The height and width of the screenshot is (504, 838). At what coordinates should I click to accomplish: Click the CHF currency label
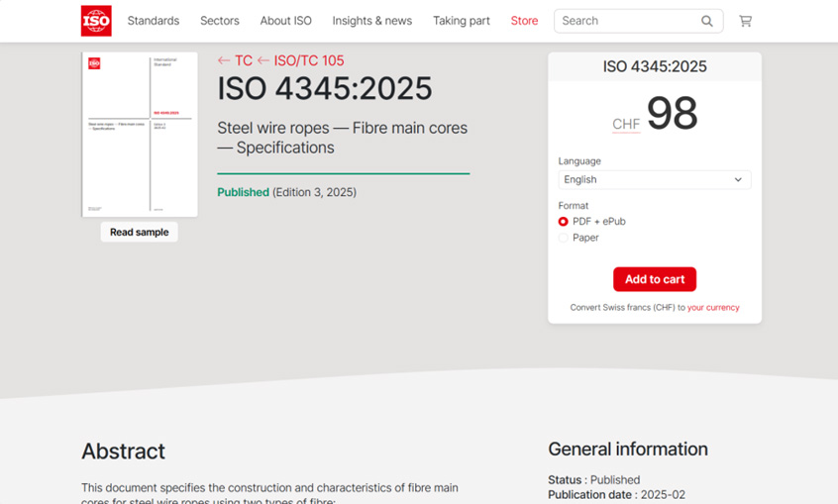coord(626,124)
